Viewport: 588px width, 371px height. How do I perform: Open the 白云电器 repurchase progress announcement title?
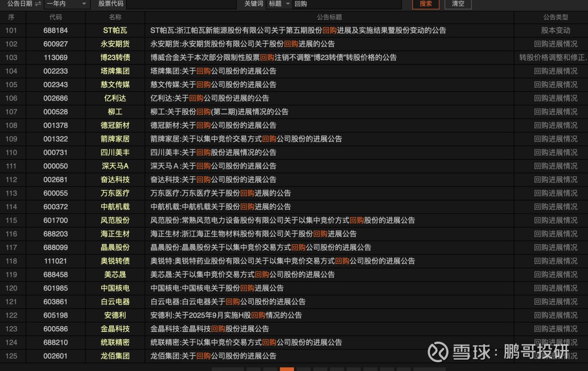tap(228, 301)
